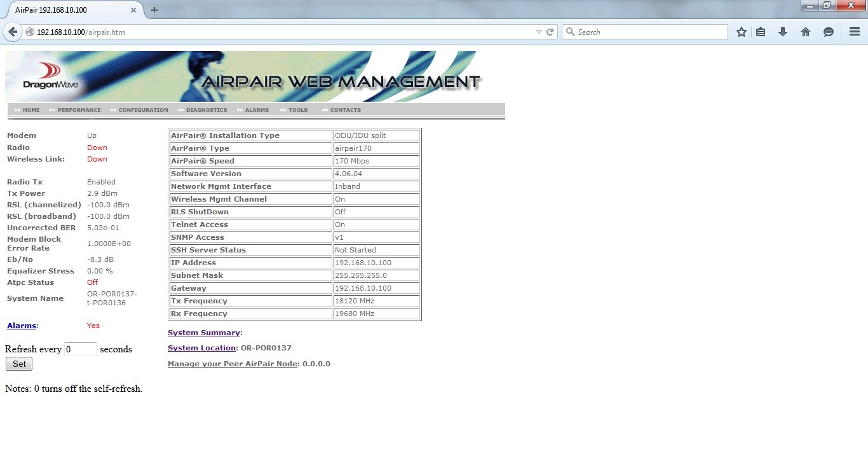Click the red Alarms value Yes
The width and height of the screenshot is (868, 463).
[93, 326]
